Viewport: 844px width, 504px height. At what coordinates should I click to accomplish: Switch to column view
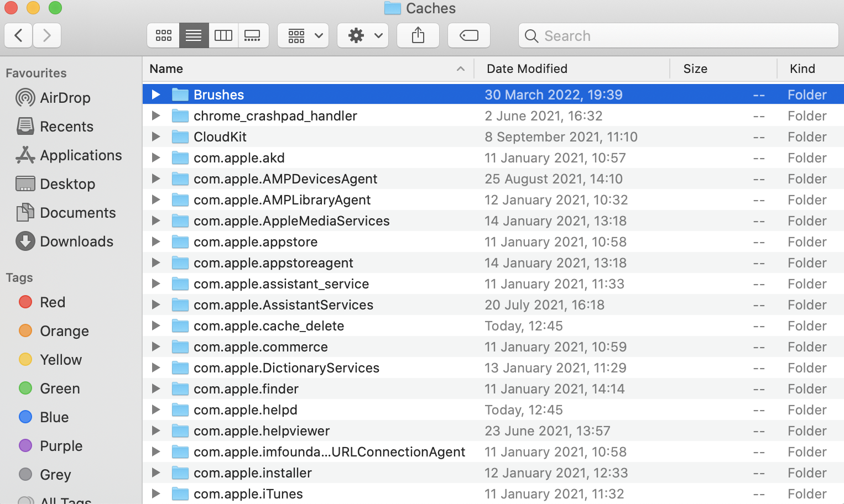click(223, 36)
